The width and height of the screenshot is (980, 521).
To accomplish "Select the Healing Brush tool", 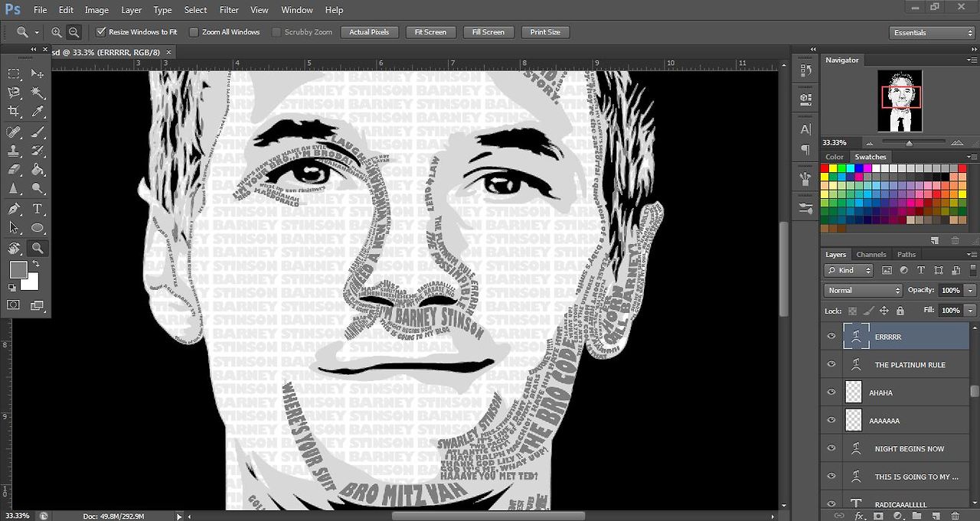I will click(x=15, y=132).
